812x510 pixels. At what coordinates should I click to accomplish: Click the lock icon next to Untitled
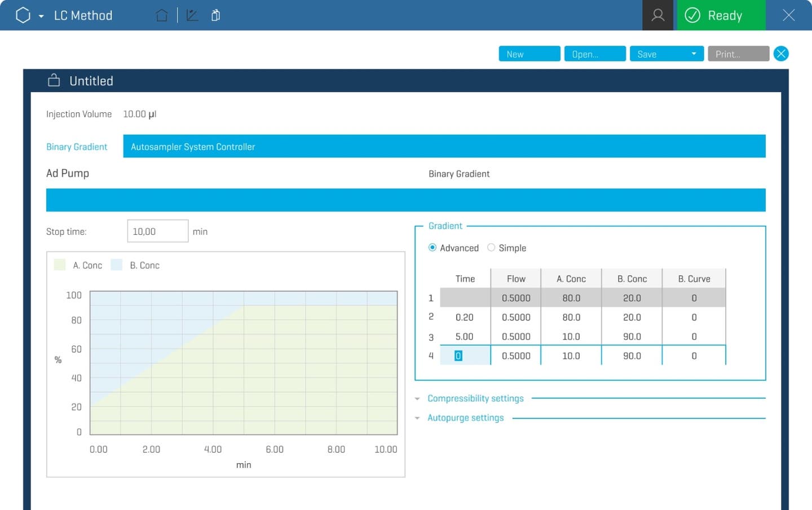coord(54,80)
